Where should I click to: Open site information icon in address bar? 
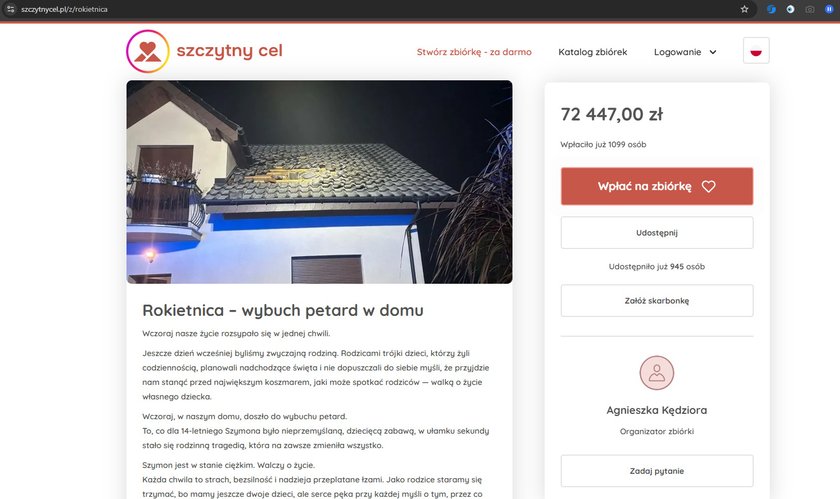[10, 9]
